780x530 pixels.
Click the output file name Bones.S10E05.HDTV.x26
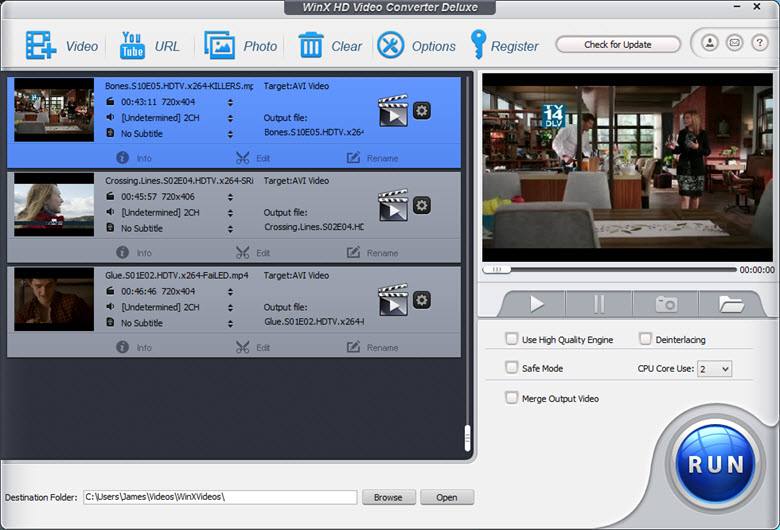click(313, 132)
